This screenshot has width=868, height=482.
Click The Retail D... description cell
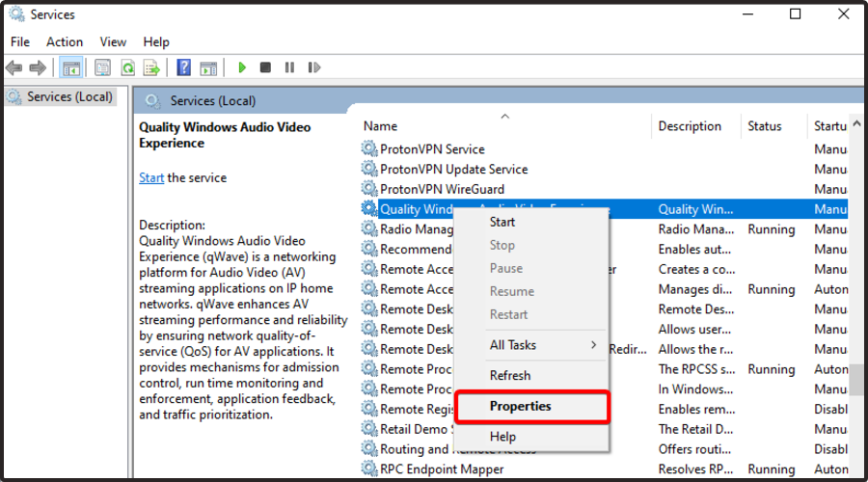pyautogui.click(x=695, y=428)
